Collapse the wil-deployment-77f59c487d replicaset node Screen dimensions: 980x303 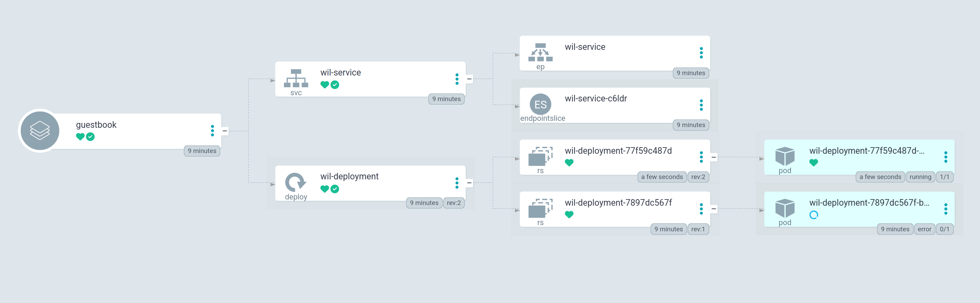(x=714, y=157)
